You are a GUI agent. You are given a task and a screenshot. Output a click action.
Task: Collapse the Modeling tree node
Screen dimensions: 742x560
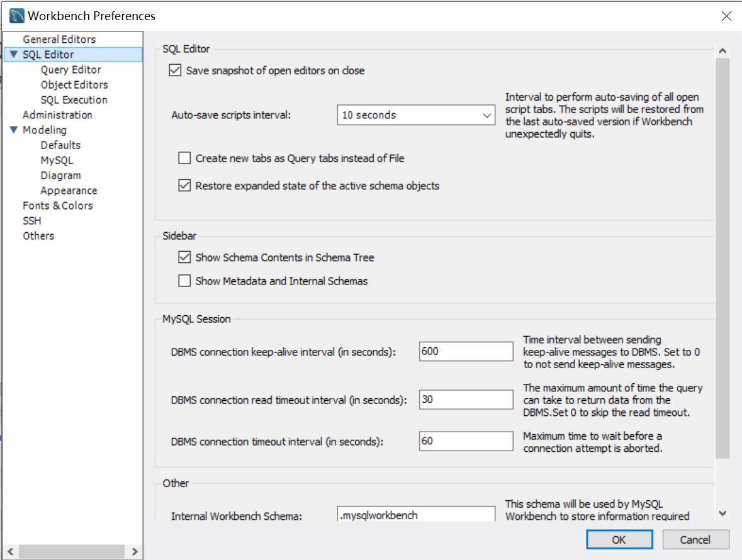[14, 130]
